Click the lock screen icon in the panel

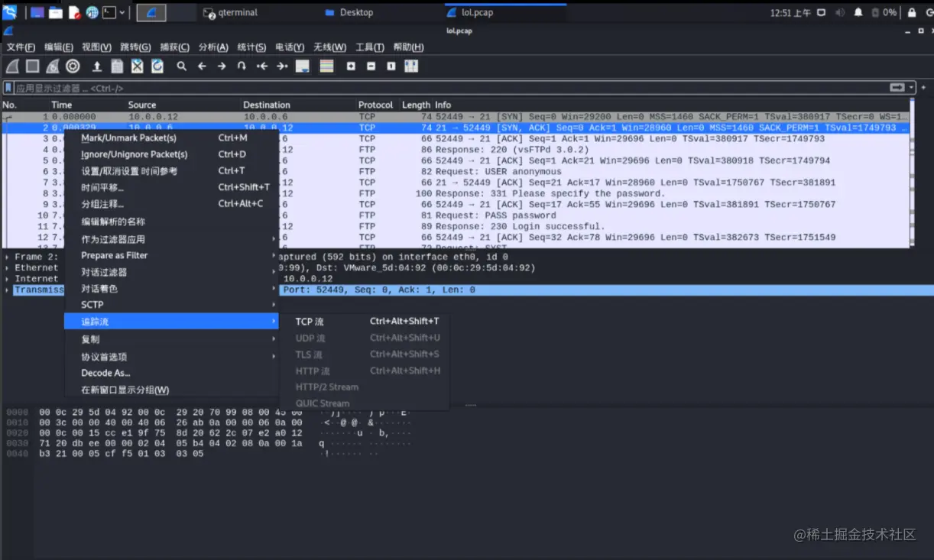(x=911, y=12)
